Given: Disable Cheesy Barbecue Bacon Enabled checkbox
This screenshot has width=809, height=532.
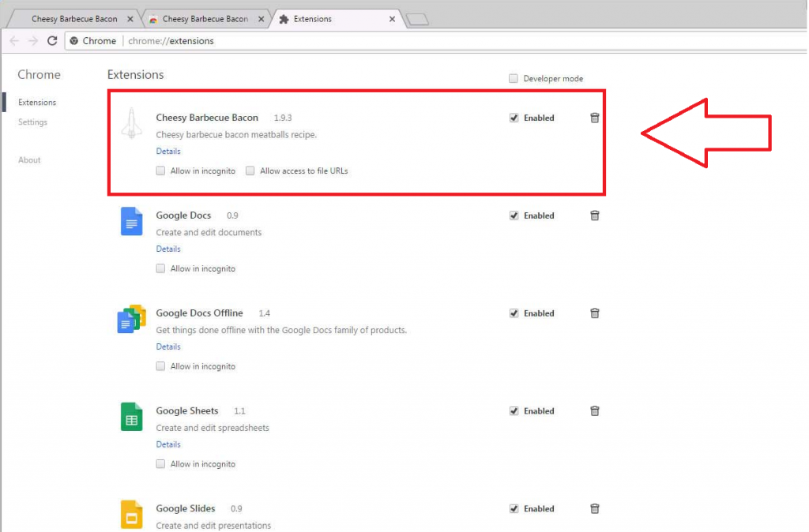Looking at the screenshot, I should coord(514,118).
